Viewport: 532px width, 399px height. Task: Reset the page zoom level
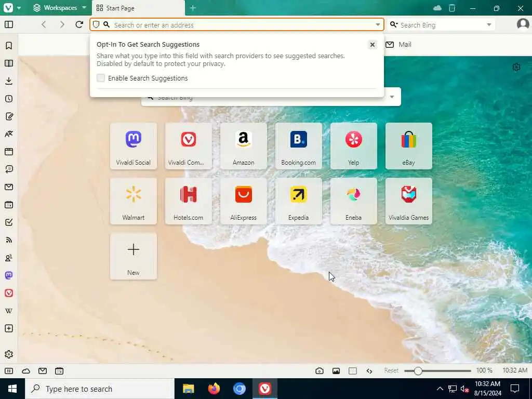[x=391, y=370]
